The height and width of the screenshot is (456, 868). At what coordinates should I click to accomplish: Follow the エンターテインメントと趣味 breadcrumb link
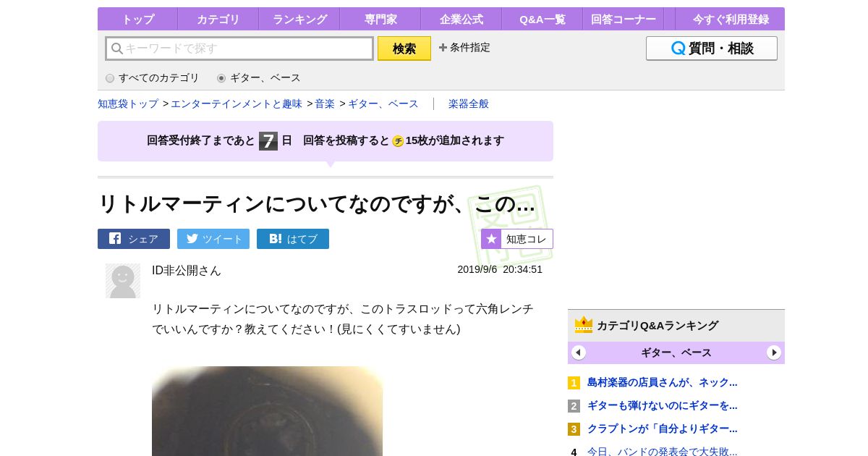tap(237, 104)
